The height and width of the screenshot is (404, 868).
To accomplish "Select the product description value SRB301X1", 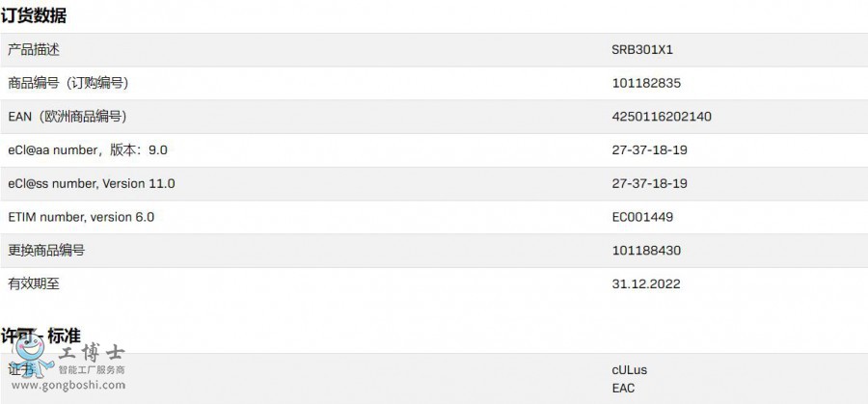I will point(642,50).
